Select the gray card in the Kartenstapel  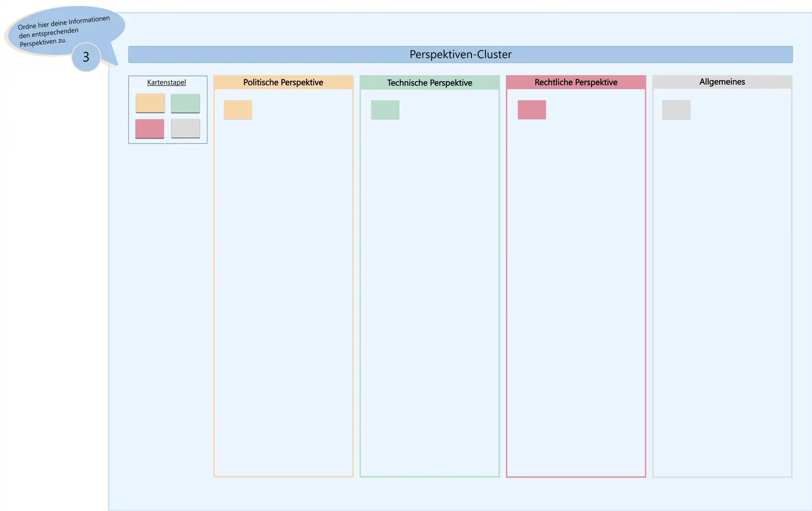(x=185, y=128)
